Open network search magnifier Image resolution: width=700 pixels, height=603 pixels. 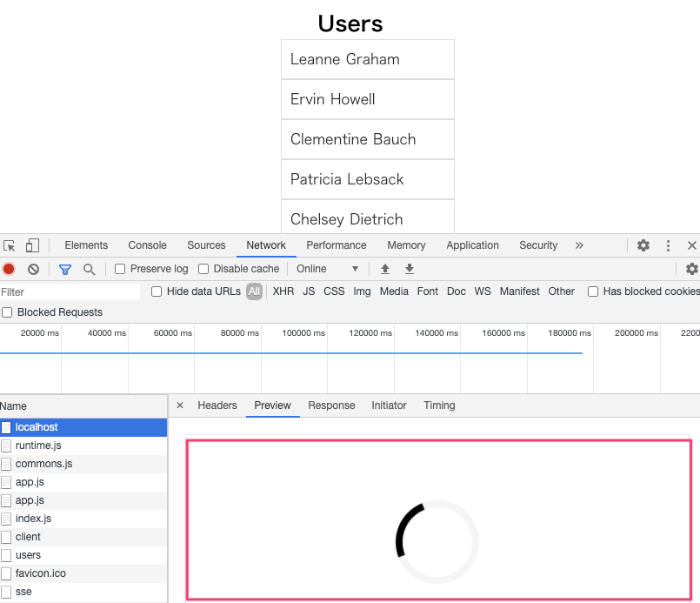(x=89, y=269)
